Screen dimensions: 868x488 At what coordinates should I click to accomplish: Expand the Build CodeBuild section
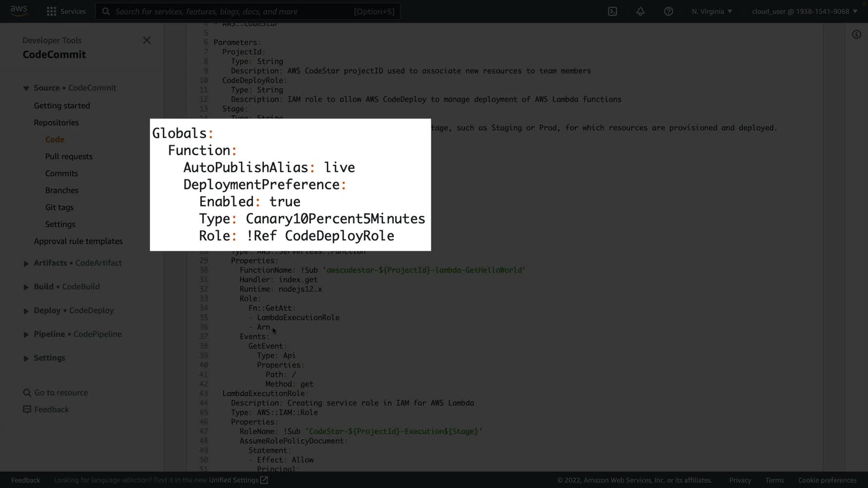pyautogui.click(x=26, y=287)
